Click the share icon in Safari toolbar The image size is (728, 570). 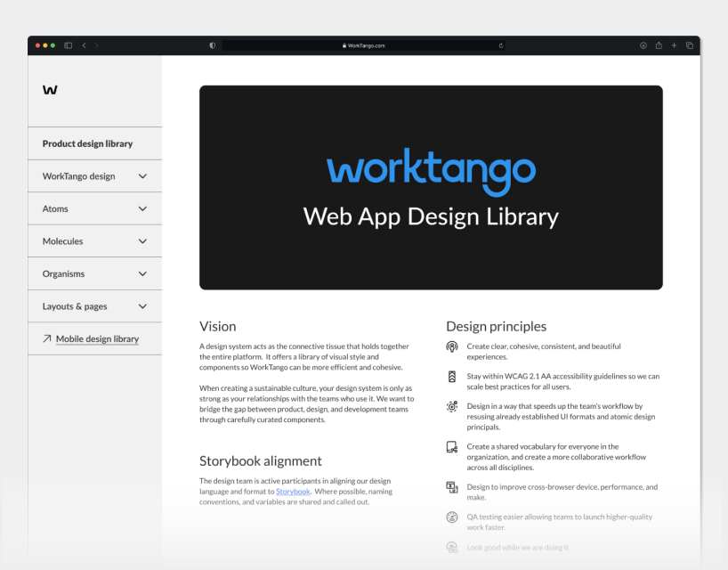tap(659, 45)
